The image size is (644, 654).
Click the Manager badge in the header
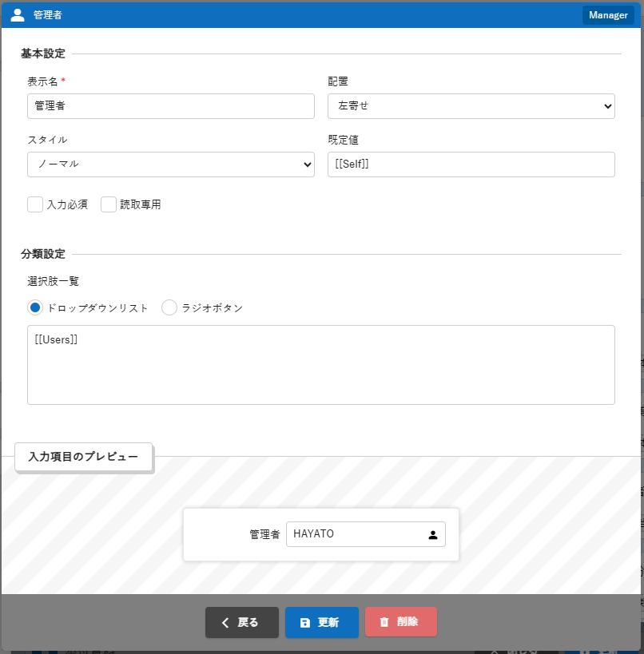click(x=608, y=15)
